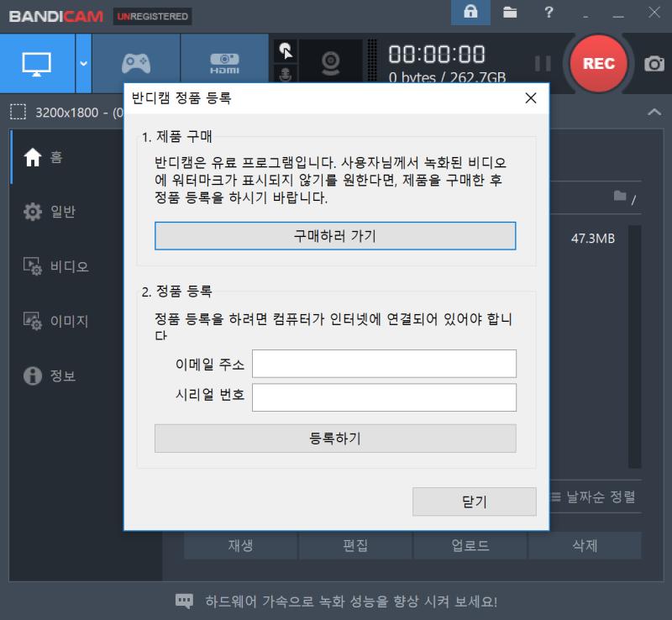Screen dimensions: 672x620
Task: Click the file list vertical scrollbar
Action: click(635, 346)
